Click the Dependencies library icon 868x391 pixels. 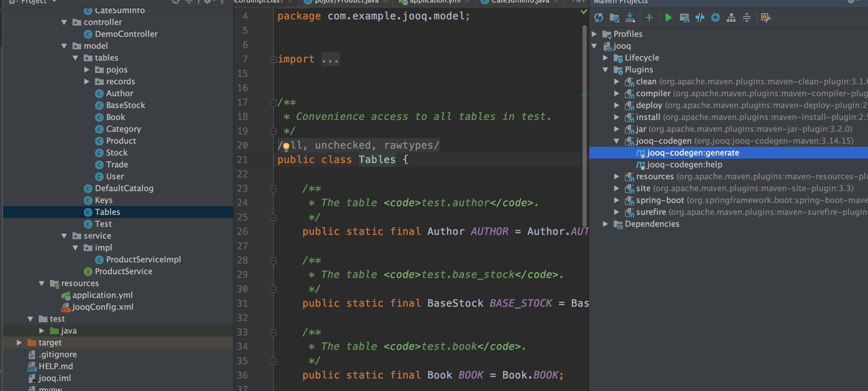coord(618,224)
